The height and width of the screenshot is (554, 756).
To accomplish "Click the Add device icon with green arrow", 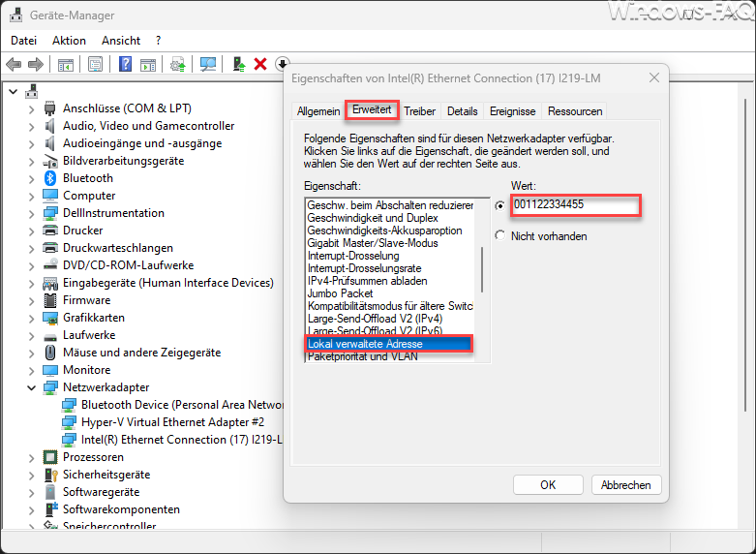I will coord(239,64).
